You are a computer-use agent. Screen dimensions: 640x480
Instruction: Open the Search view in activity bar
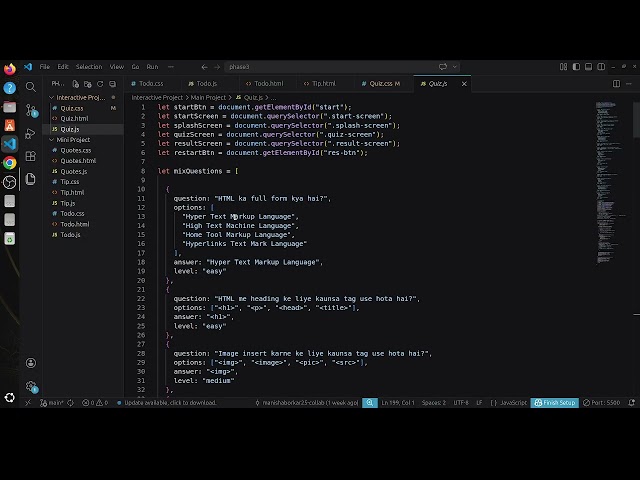tap(31, 87)
